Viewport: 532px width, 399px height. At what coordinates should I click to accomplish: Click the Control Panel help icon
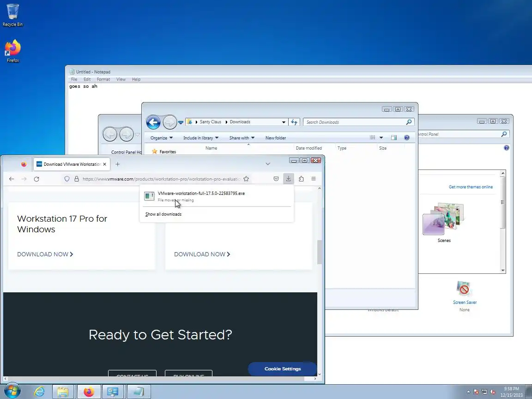tap(506, 148)
